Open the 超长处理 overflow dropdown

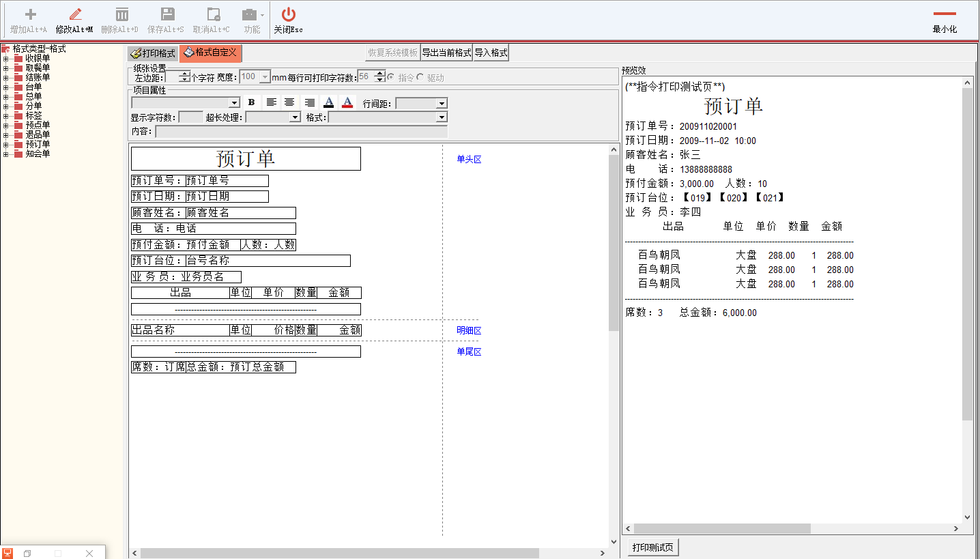pos(295,117)
